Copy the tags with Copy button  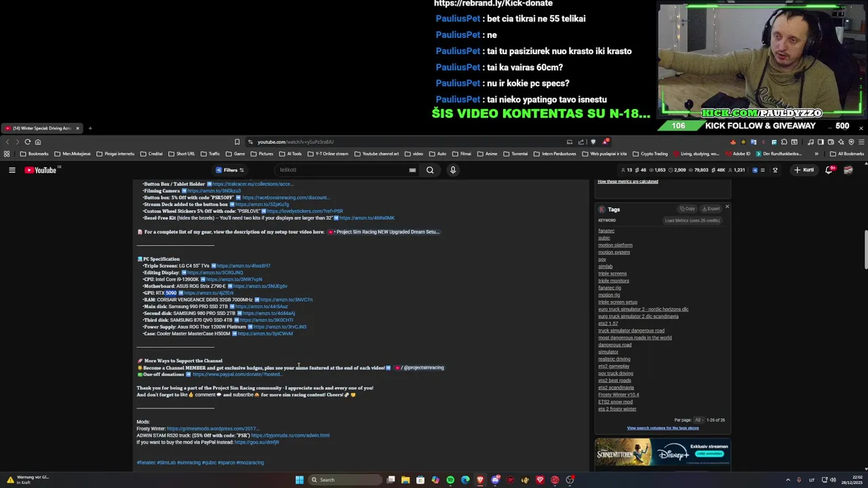(x=688, y=209)
